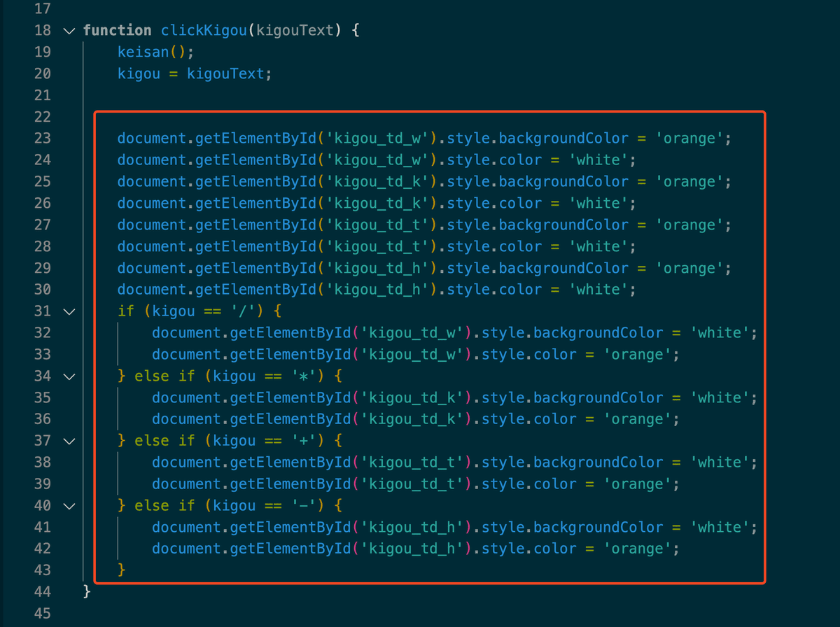840x627 pixels.
Task: Select line number 19 in the gutter
Action: pos(43,52)
